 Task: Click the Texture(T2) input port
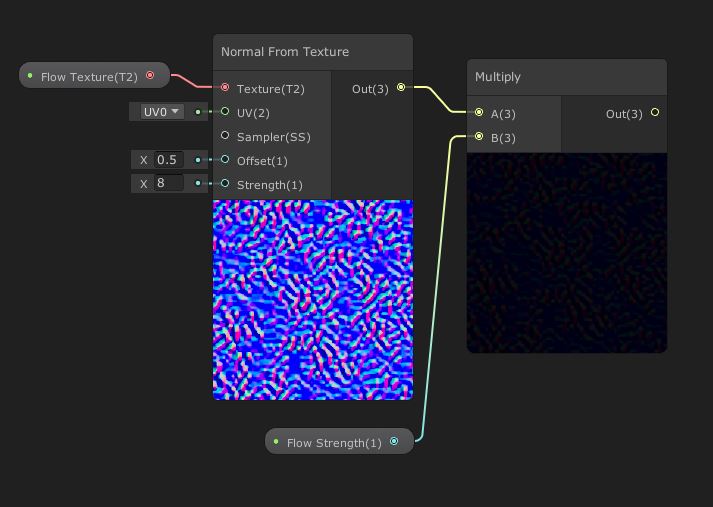tap(225, 88)
